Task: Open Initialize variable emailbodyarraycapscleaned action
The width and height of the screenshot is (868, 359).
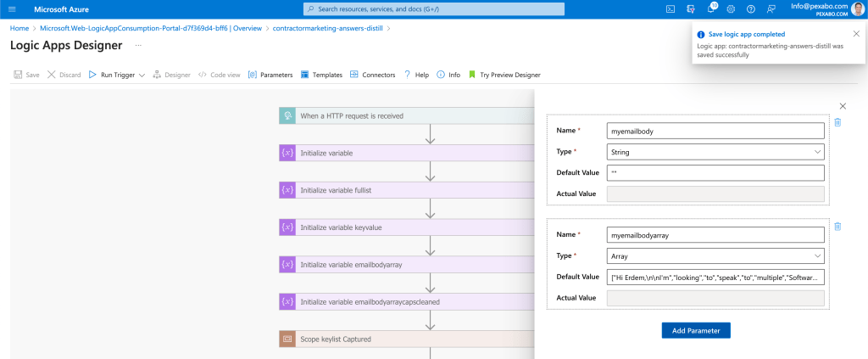Action: click(x=407, y=302)
